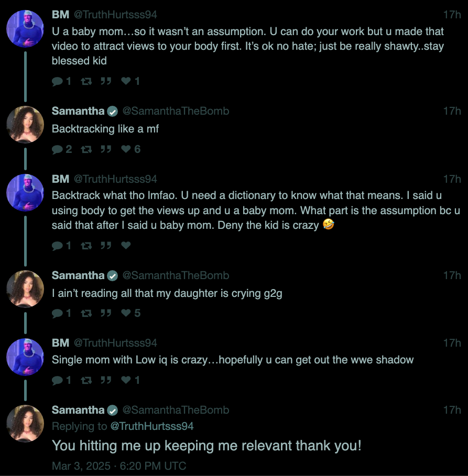Quote BM's first tweet about baby mom

(105, 81)
